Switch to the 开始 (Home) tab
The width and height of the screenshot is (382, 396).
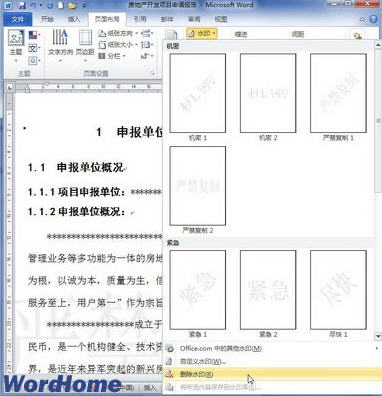point(47,19)
